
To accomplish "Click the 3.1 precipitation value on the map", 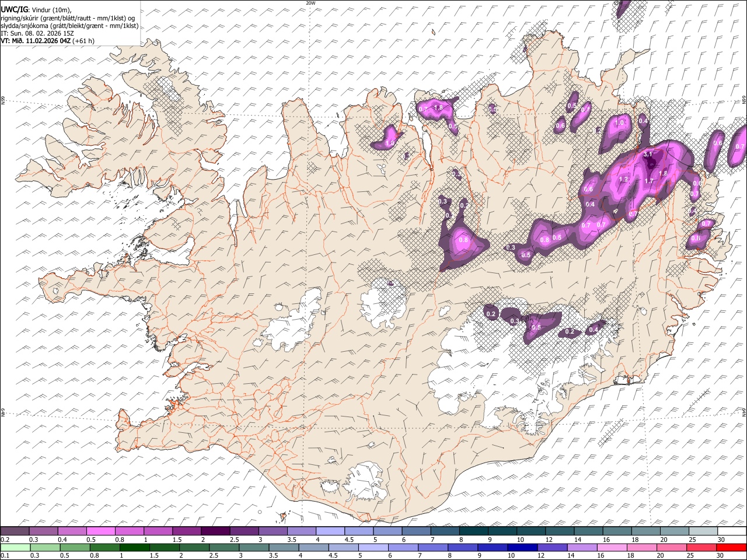I will pos(647,155).
